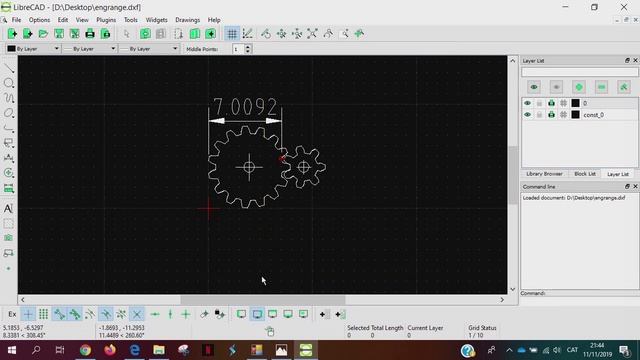
Task: Select the Text tool 'A' in the left toolbar
Action: pos(9,209)
